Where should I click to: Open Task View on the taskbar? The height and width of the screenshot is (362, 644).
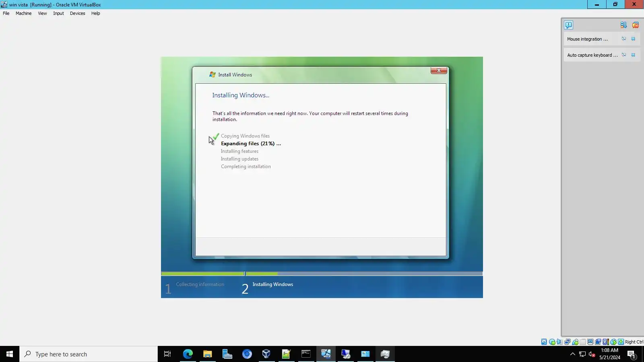coord(167,354)
